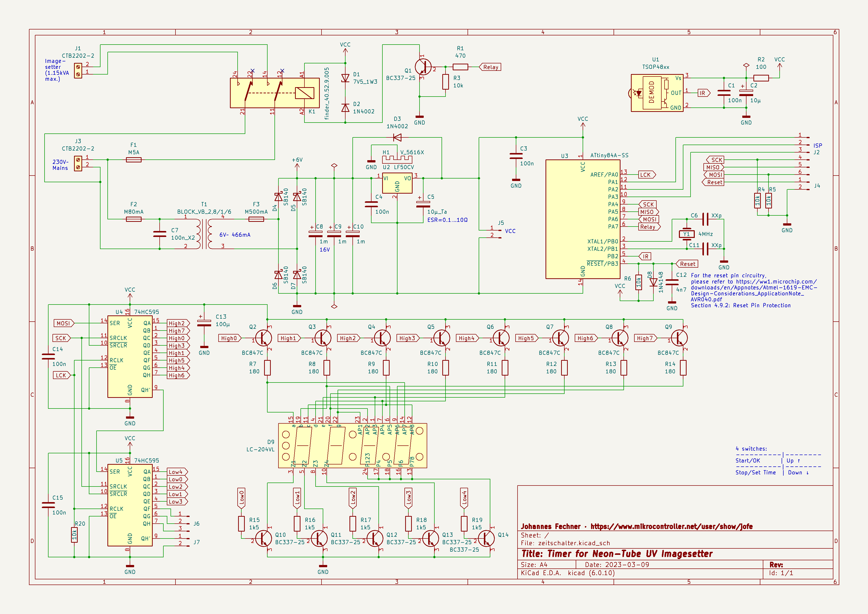Select transistor Q9 BC847C symbol
Viewport: 868px width, 614px height.
click(679, 338)
